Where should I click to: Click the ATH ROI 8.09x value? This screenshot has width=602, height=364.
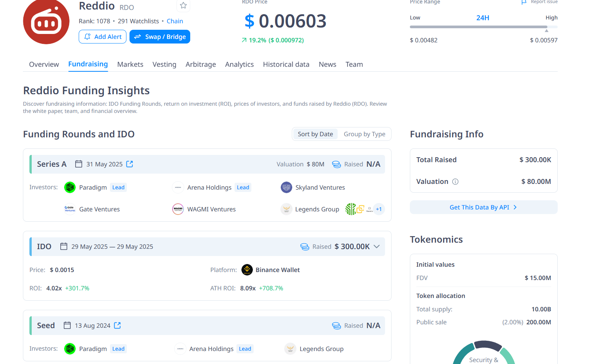248,288
